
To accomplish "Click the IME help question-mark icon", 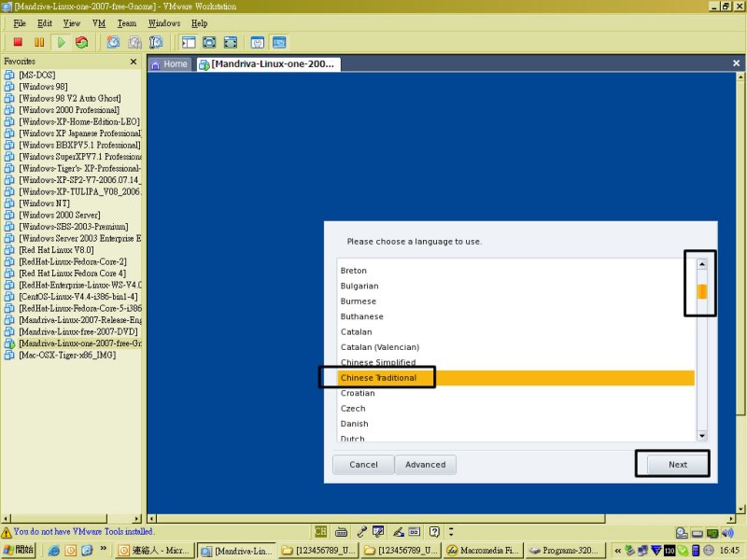I will 434,531.
